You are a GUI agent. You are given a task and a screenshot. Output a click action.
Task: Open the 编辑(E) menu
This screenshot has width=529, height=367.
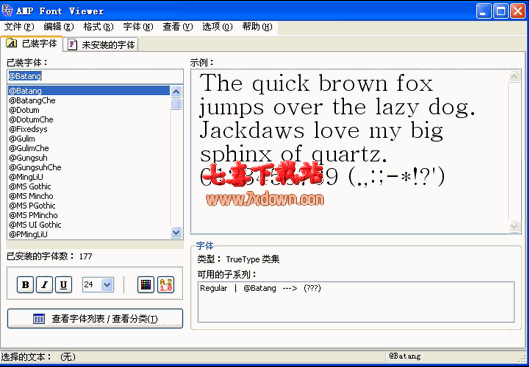[59, 27]
